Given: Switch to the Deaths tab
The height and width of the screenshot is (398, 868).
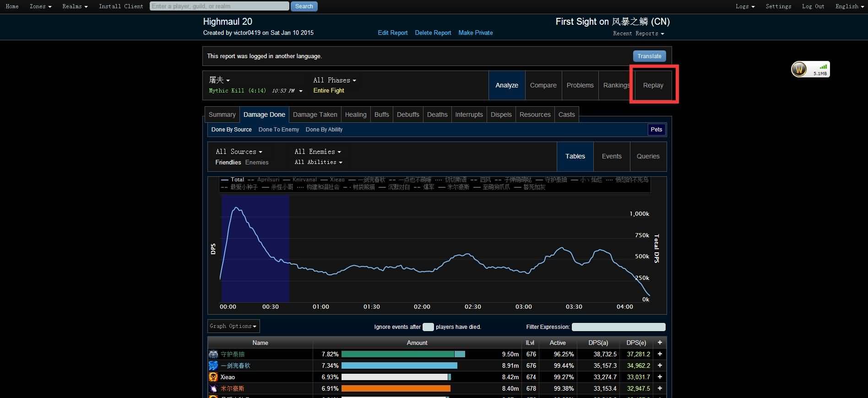Looking at the screenshot, I should (437, 114).
